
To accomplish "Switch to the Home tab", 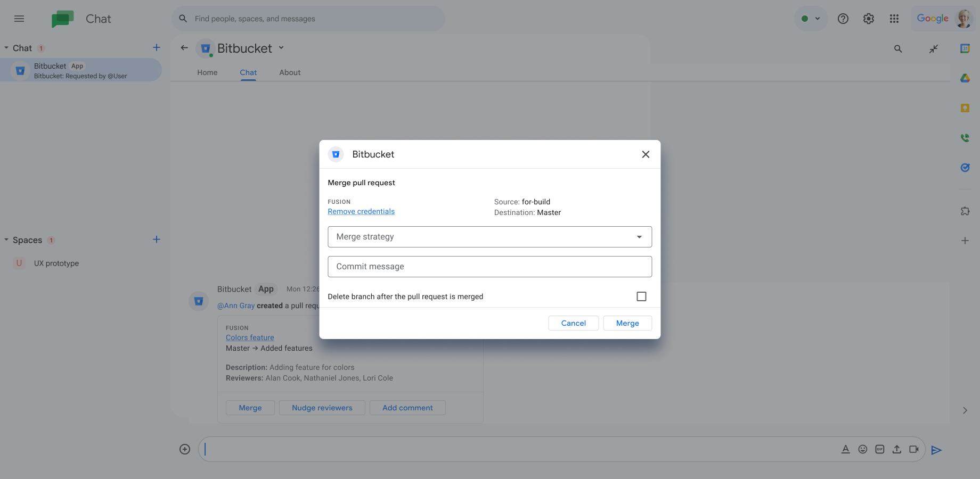I will (207, 72).
